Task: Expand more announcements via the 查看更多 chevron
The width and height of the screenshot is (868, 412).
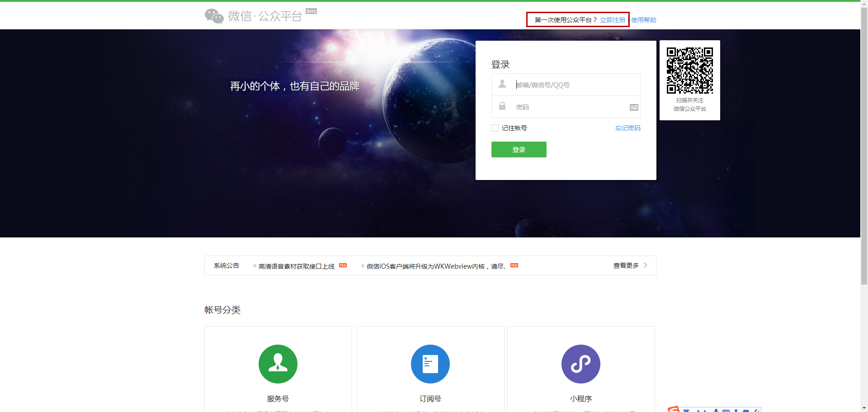Action: [x=646, y=265]
